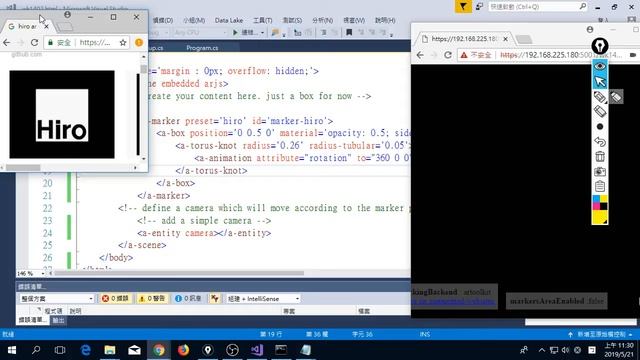The width and height of the screenshot is (640, 360).
Task: Switch to the Program.cs editor tab
Action: (x=202, y=48)
